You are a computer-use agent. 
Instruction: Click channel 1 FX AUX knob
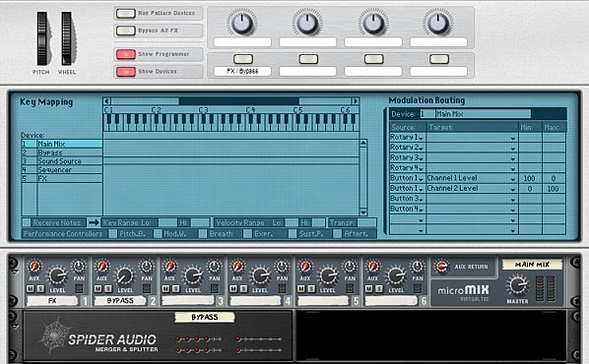click(x=34, y=267)
